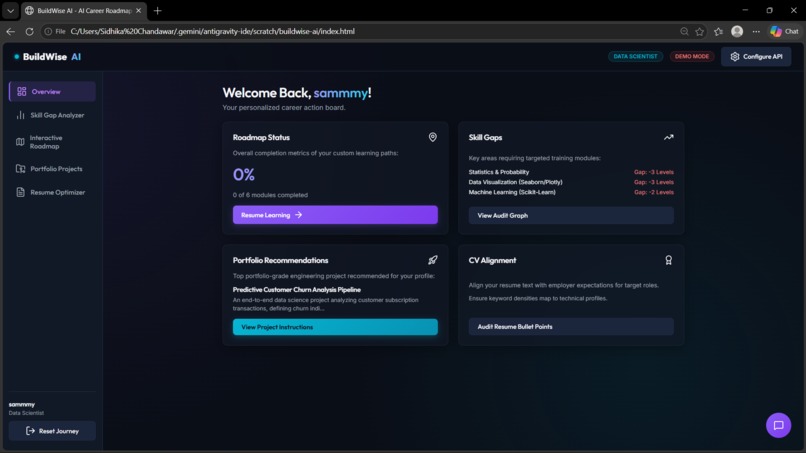
Task: Click the Reset Journey button
Action: click(52, 431)
